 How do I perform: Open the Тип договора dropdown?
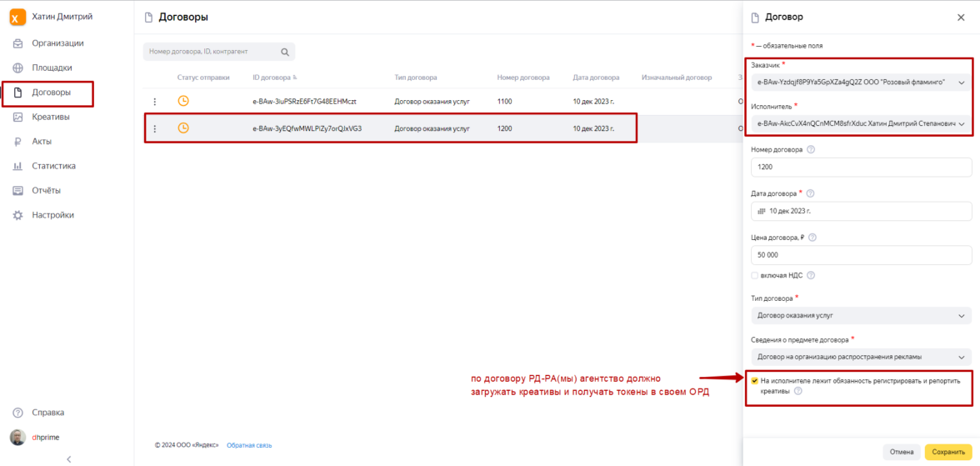pos(962,316)
